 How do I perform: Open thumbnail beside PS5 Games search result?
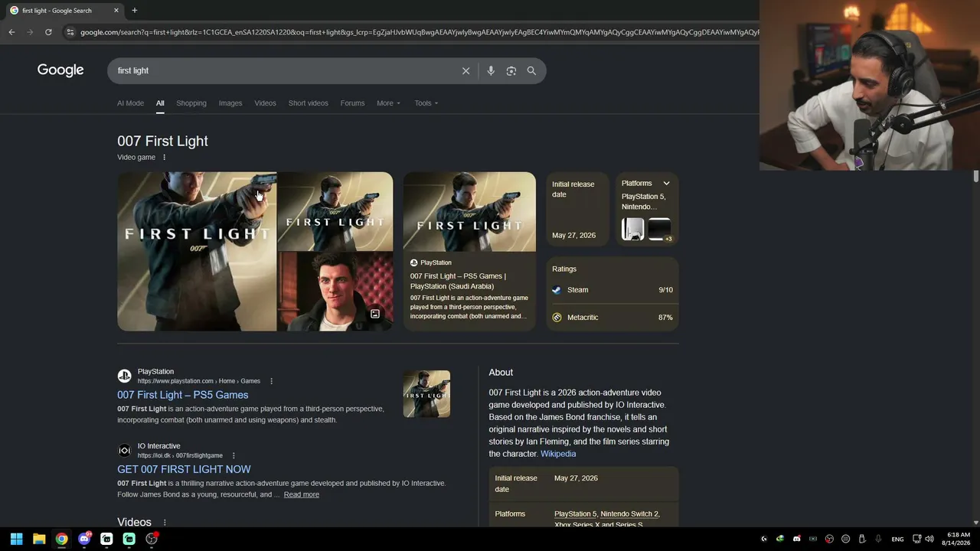coord(426,394)
